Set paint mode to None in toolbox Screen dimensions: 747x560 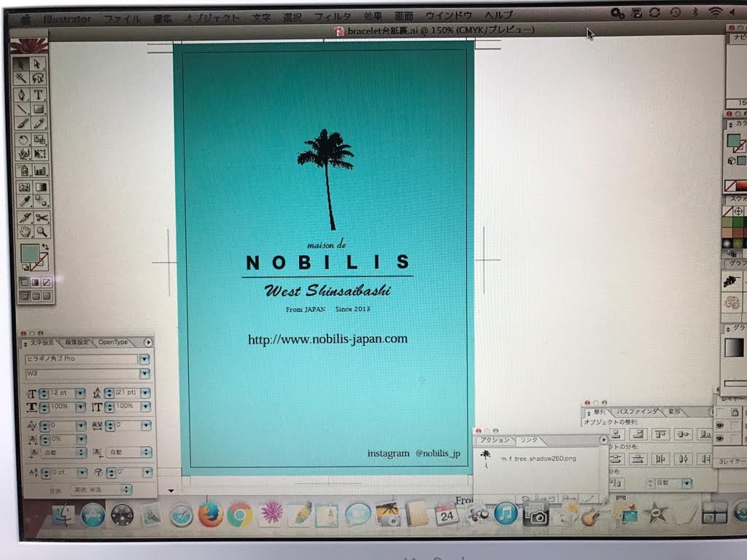click(x=46, y=282)
